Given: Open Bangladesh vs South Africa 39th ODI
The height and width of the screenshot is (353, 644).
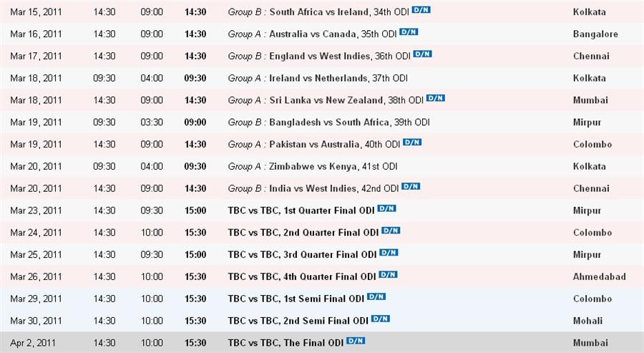Looking at the screenshot, I should coord(349,122).
